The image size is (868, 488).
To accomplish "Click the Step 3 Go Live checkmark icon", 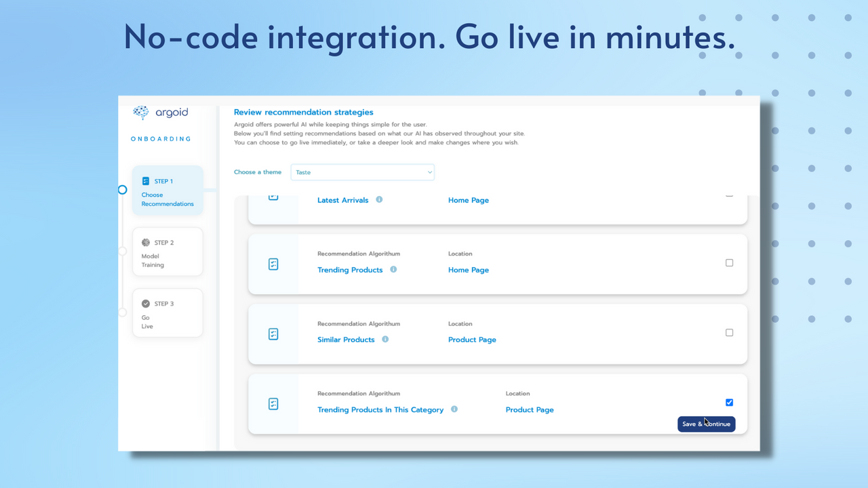I will (x=144, y=304).
